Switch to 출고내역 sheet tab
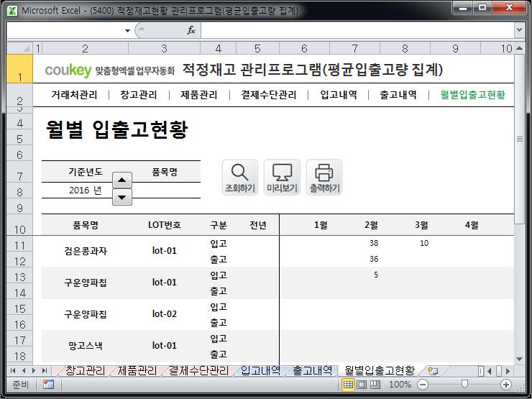Screen dimensions: 532x399 [312, 370]
